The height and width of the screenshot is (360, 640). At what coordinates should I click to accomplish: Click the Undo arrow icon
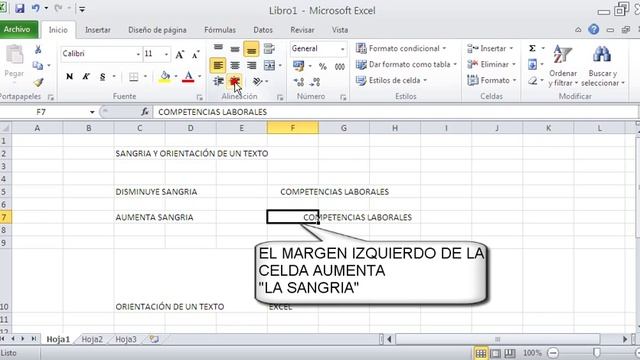[x=36, y=9]
